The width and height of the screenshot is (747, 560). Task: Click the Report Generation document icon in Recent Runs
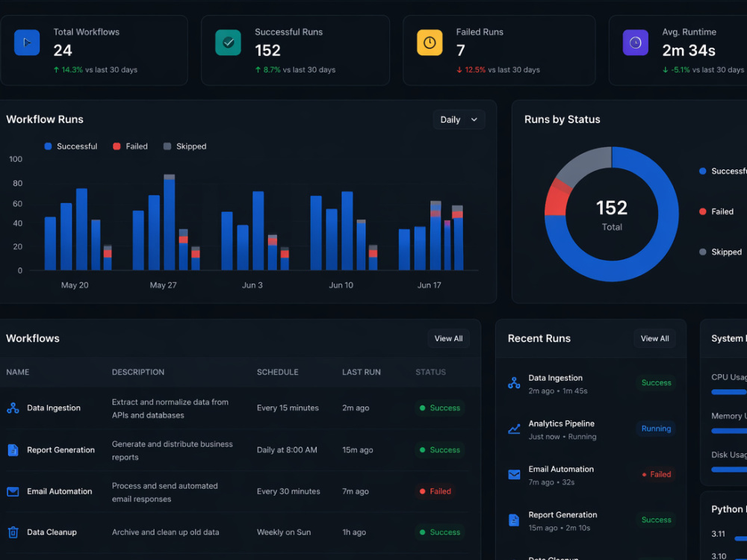pos(514,520)
